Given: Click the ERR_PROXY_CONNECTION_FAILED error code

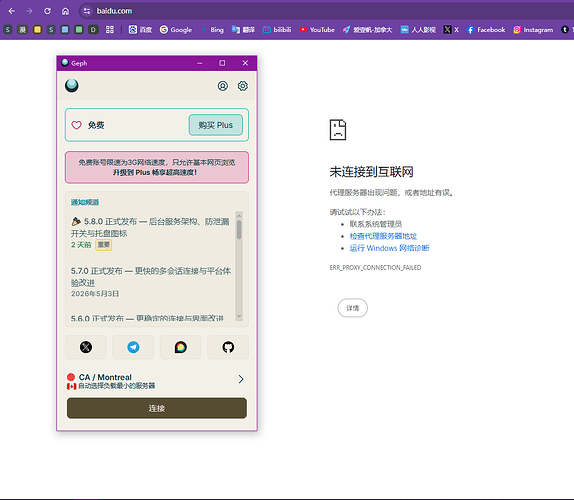Looking at the screenshot, I should coord(375,268).
